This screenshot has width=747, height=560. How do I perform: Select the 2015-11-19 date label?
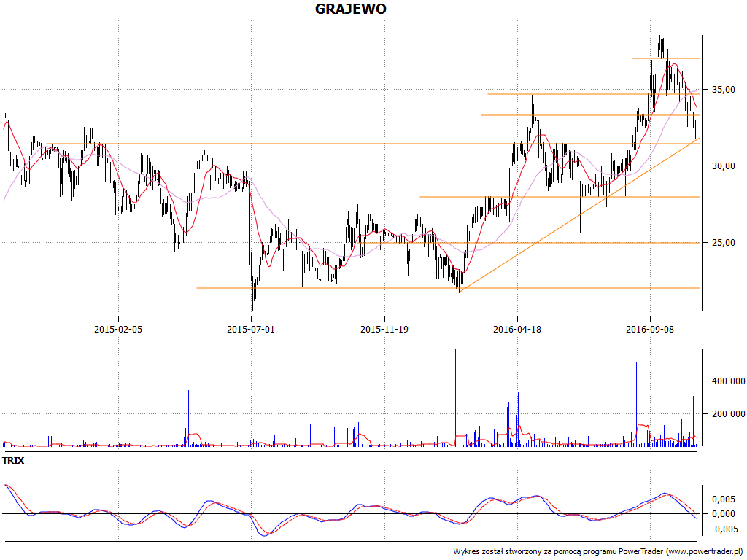pyautogui.click(x=384, y=329)
